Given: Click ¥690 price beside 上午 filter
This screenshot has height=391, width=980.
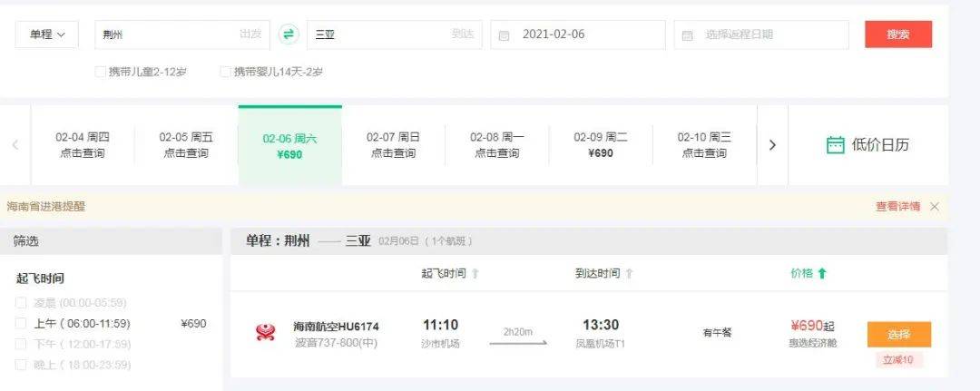Looking at the screenshot, I should pyautogui.click(x=193, y=324).
